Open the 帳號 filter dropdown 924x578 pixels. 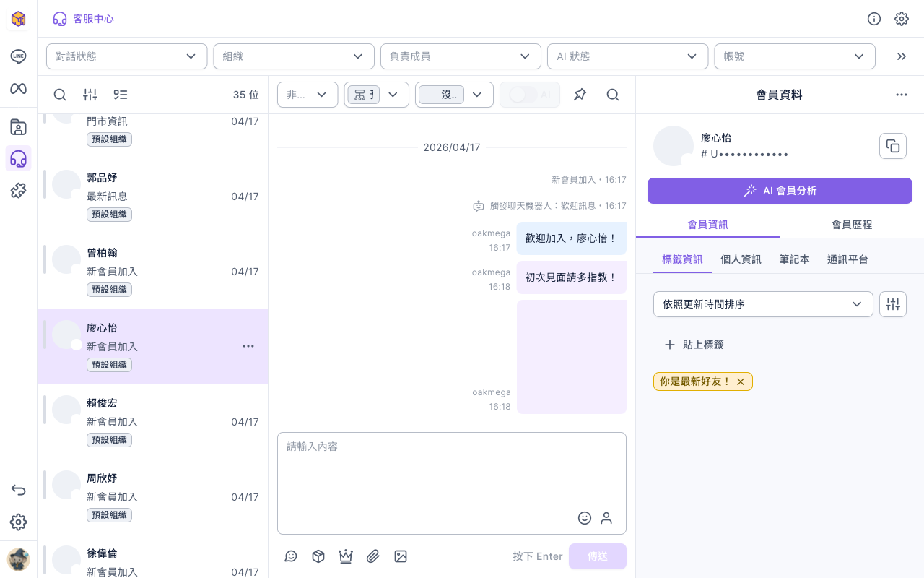(x=795, y=56)
